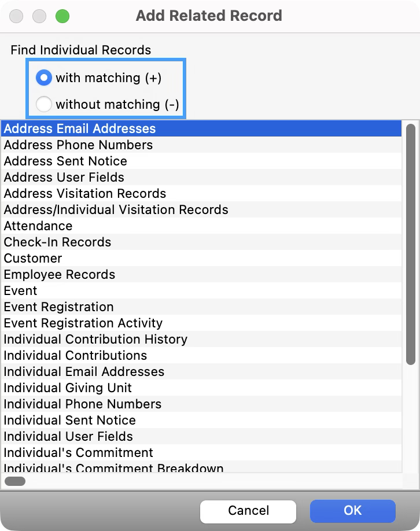Select the "Individual's Commitment" row
The width and height of the screenshot is (420, 531).
coord(201,453)
